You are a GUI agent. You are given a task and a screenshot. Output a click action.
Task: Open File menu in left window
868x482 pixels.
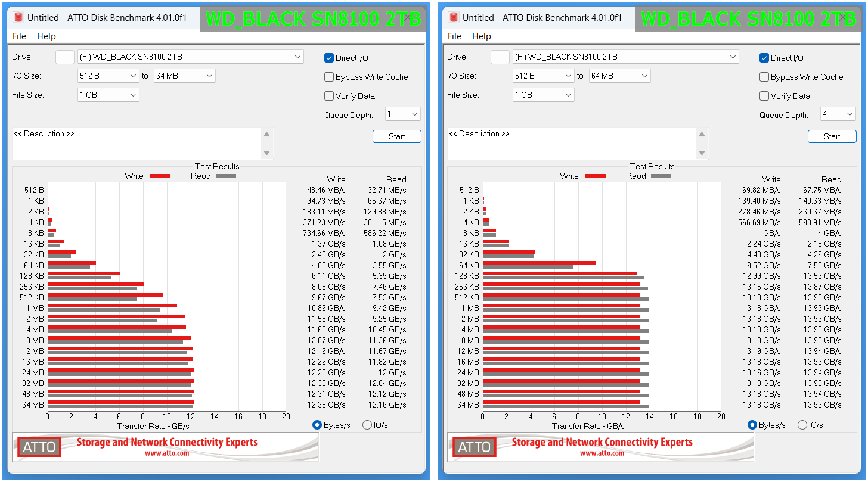pos(20,36)
